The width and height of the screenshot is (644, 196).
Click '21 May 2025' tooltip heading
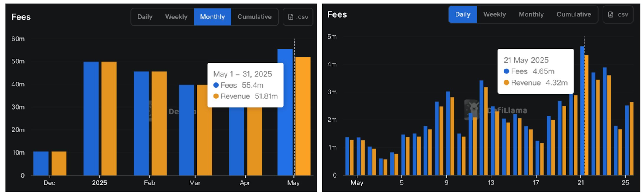[526, 60]
